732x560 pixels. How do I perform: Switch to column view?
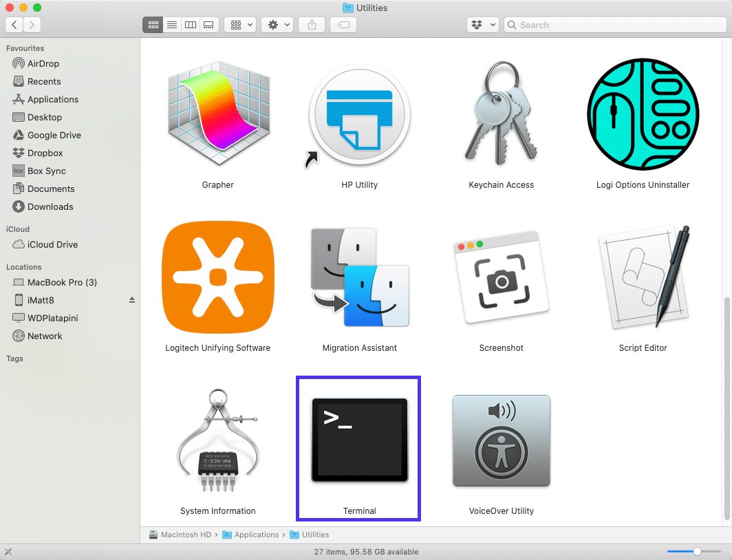click(x=190, y=25)
